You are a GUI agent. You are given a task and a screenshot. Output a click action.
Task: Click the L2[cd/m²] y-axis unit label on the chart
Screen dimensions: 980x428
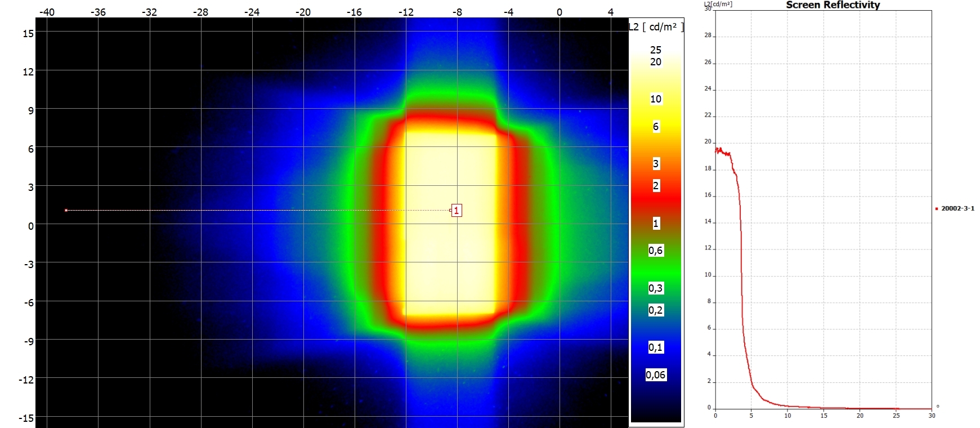coord(718,4)
